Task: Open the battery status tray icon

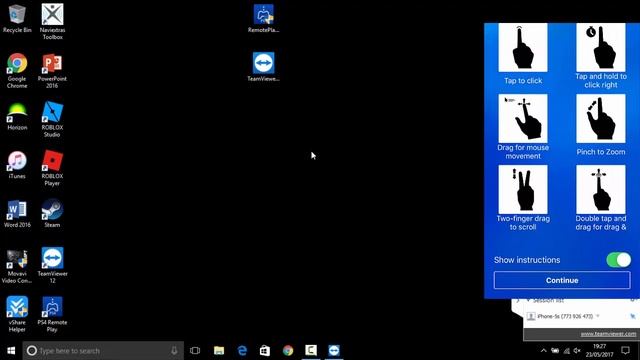Action: pos(555,351)
